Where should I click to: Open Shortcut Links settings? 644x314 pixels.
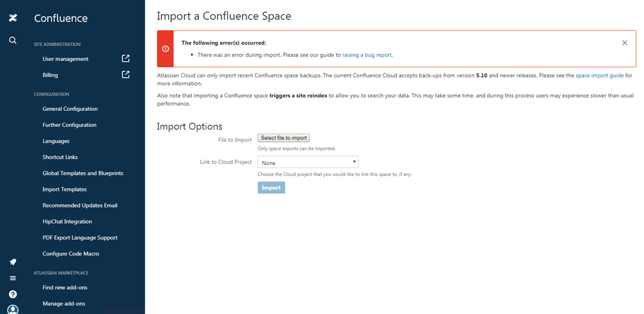[60, 157]
